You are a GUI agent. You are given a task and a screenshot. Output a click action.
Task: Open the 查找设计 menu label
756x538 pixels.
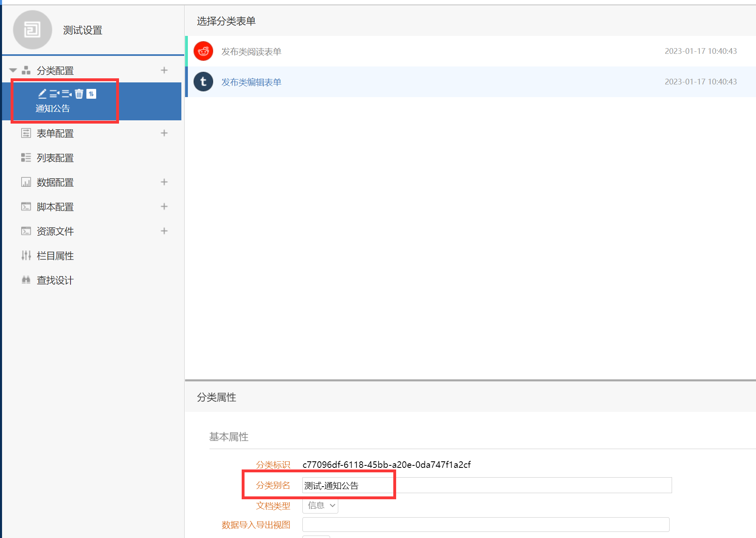[x=55, y=280]
